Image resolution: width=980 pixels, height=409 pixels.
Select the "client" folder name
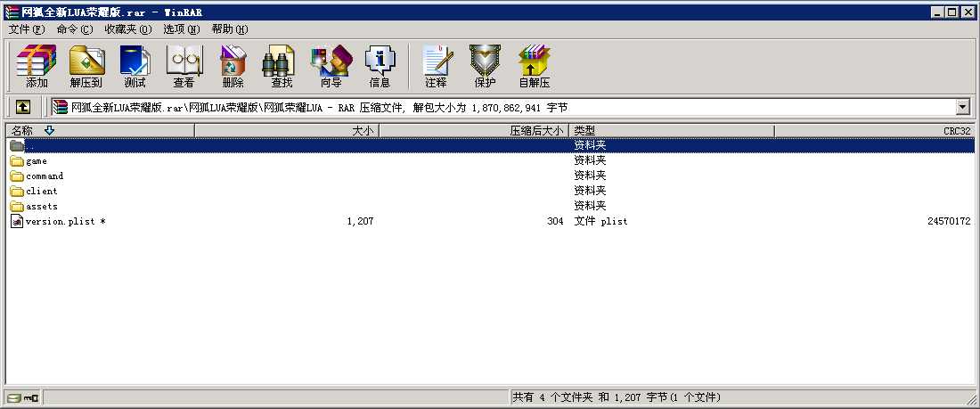41,191
